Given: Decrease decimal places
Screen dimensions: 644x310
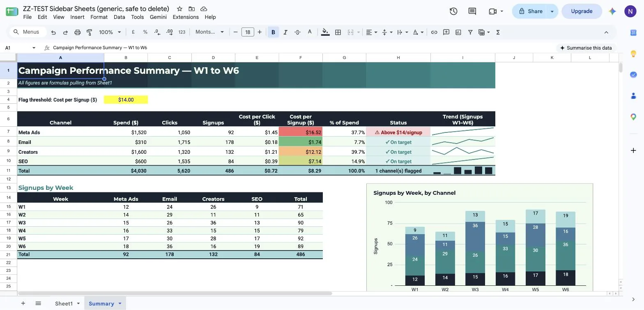Looking at the screenshot, I should click(x=157, y=32).
